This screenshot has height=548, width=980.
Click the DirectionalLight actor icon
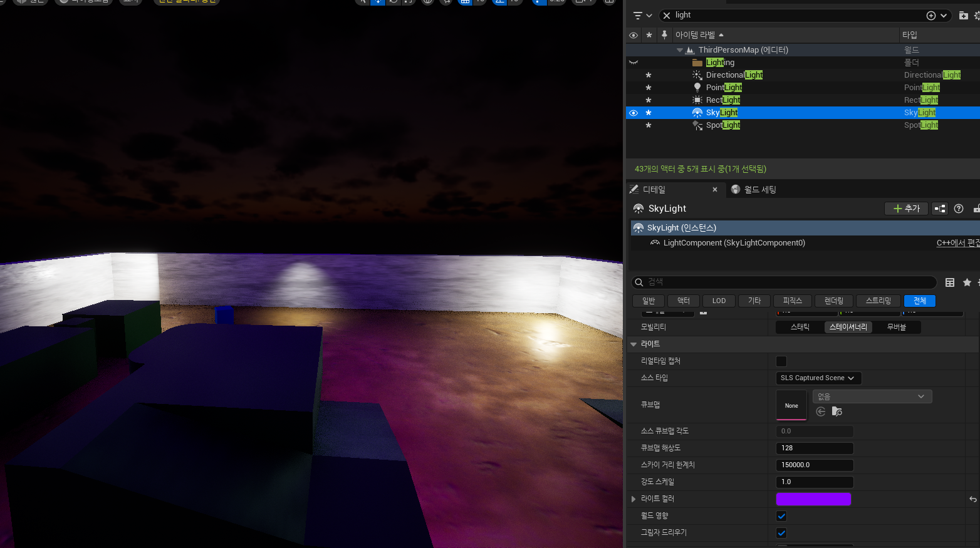click(x=697, y=75)
